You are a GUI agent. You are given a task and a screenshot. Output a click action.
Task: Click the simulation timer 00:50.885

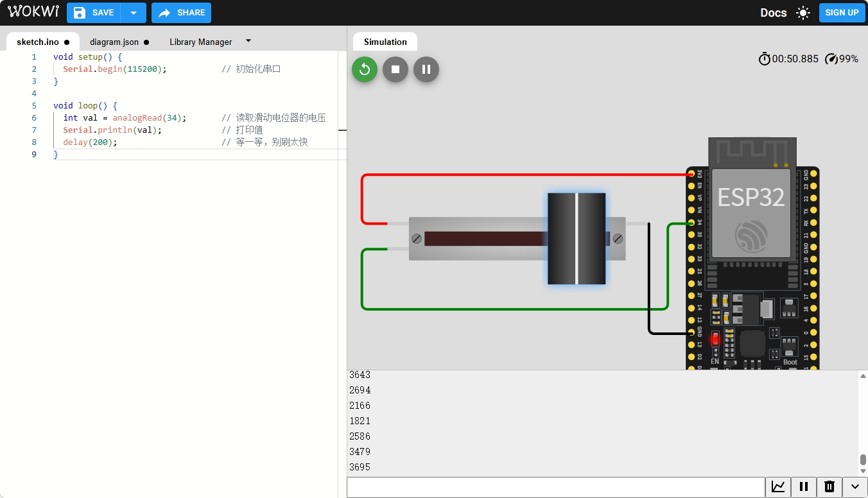click(788, 59)
